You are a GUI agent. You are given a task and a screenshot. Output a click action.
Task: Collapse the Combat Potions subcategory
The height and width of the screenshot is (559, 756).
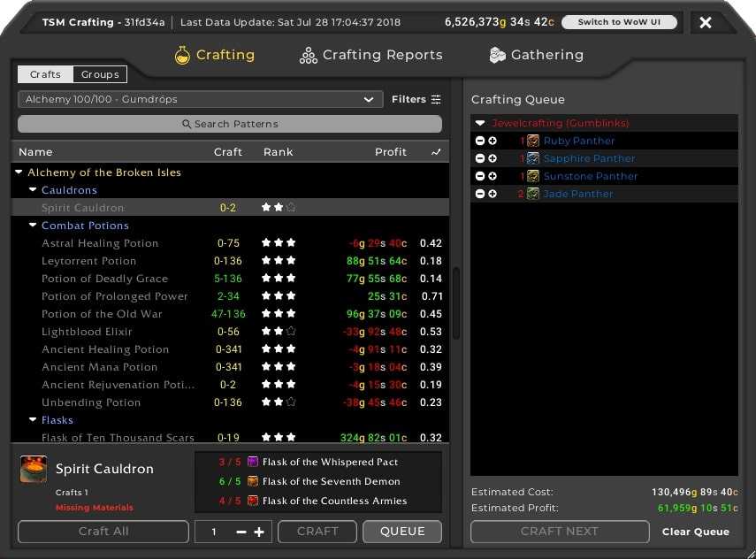[33, 226]
